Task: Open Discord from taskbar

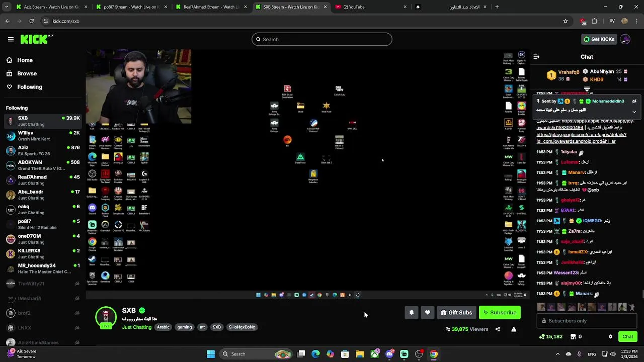Action: click(389, 354)
